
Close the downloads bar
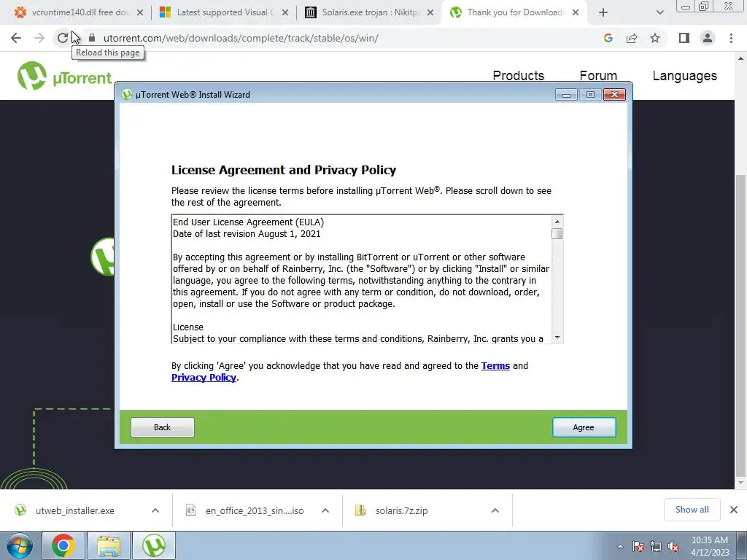(734, 510)
